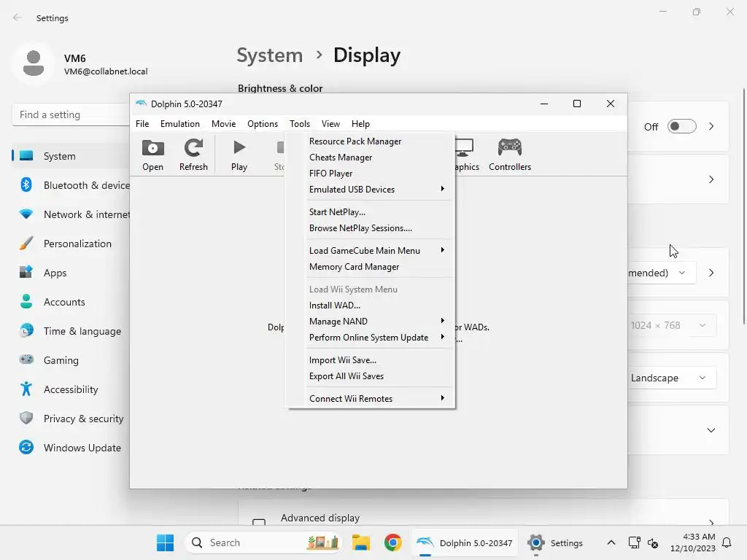The image size is (747, 560).
Task: Click the Graphics toolbar button in Dolphin
Action: (466, 155)
